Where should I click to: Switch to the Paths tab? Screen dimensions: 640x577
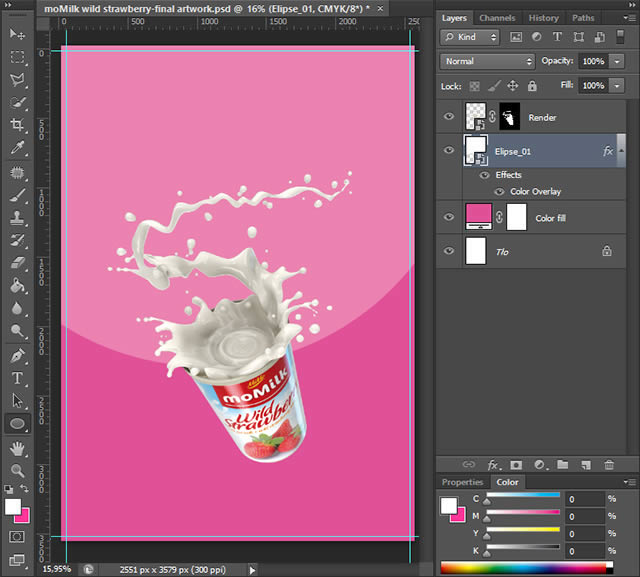pyautogui.click(x=583, y=18)
